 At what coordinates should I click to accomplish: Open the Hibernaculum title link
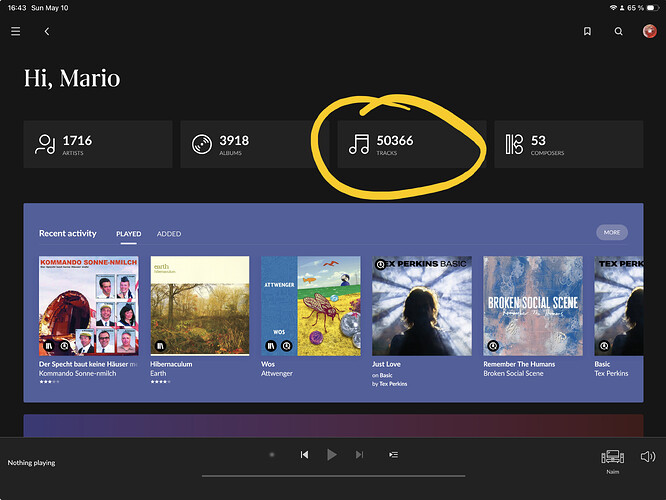point(171,364)
